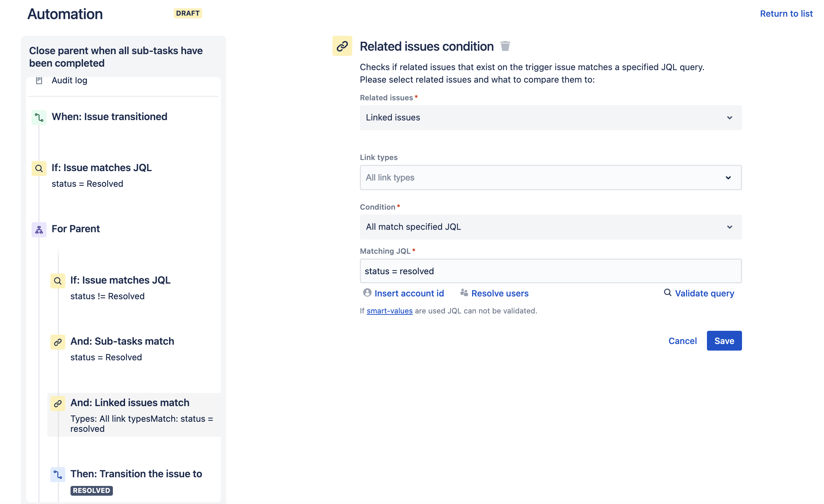Click the Related issues condition chain link icon
Screen dimensions: 824x504
pos(341,46)
